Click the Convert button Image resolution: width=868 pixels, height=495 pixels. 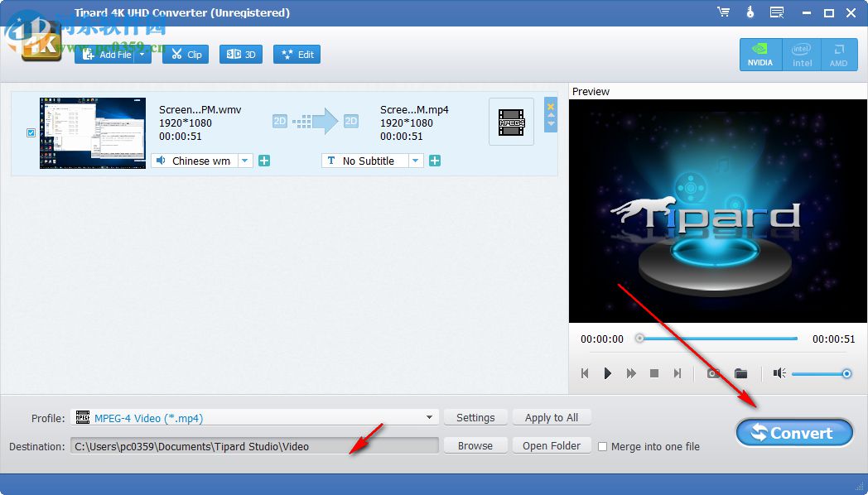(793, 432)
